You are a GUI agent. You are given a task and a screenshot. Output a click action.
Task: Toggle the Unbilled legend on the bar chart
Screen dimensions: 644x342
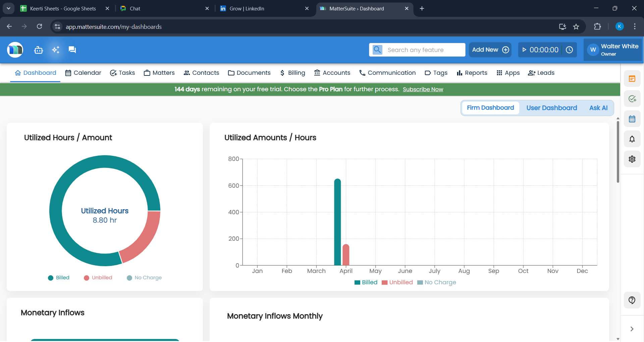[397, 282]
